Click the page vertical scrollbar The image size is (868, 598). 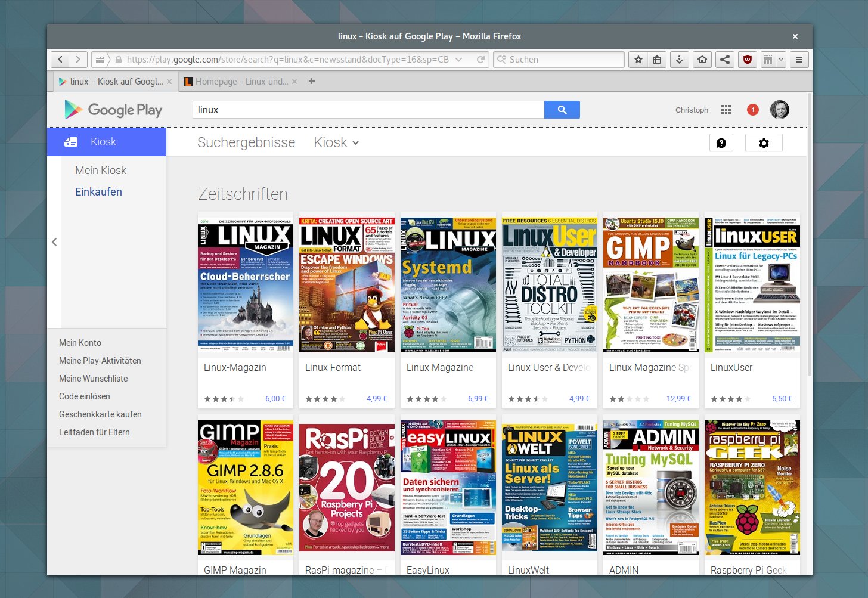point(809,234)
